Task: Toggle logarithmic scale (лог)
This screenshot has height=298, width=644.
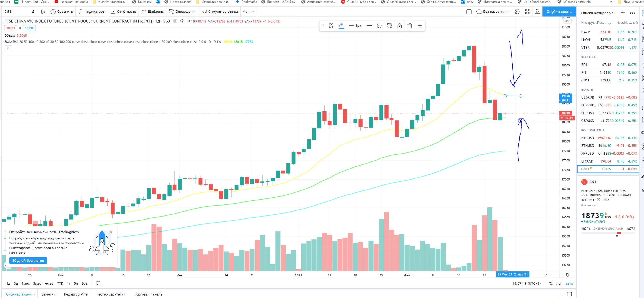Action: tap(559, 283)
